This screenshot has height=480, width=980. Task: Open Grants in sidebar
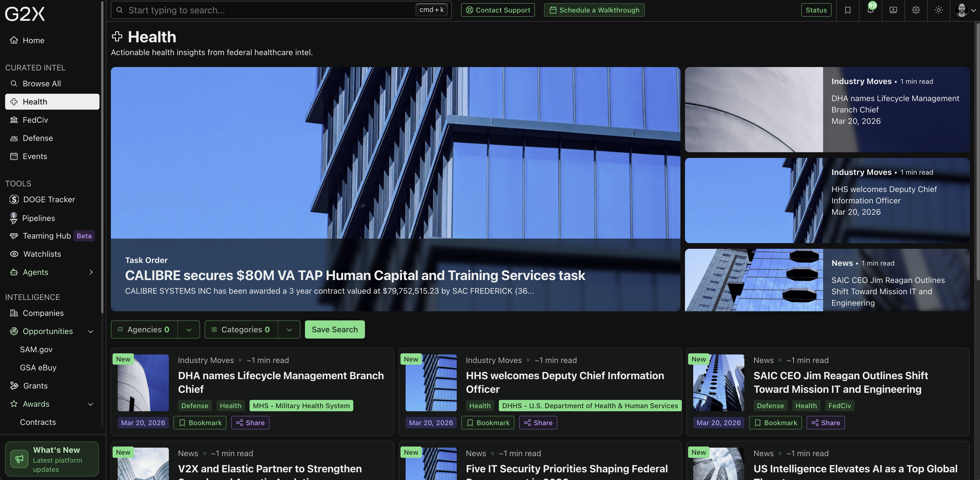tap(52, 386)
